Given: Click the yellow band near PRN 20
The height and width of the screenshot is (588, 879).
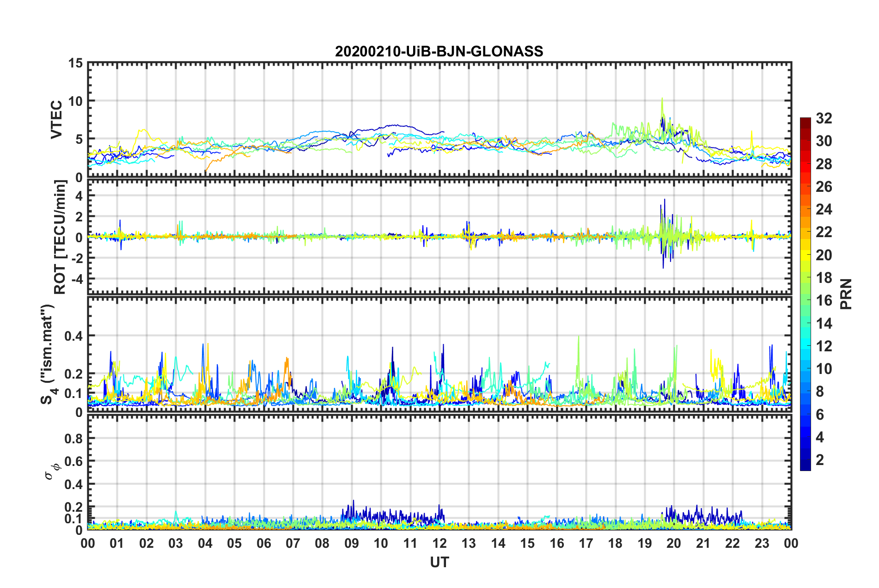Looking at the screenshot, I should click(x=806, y=256).
